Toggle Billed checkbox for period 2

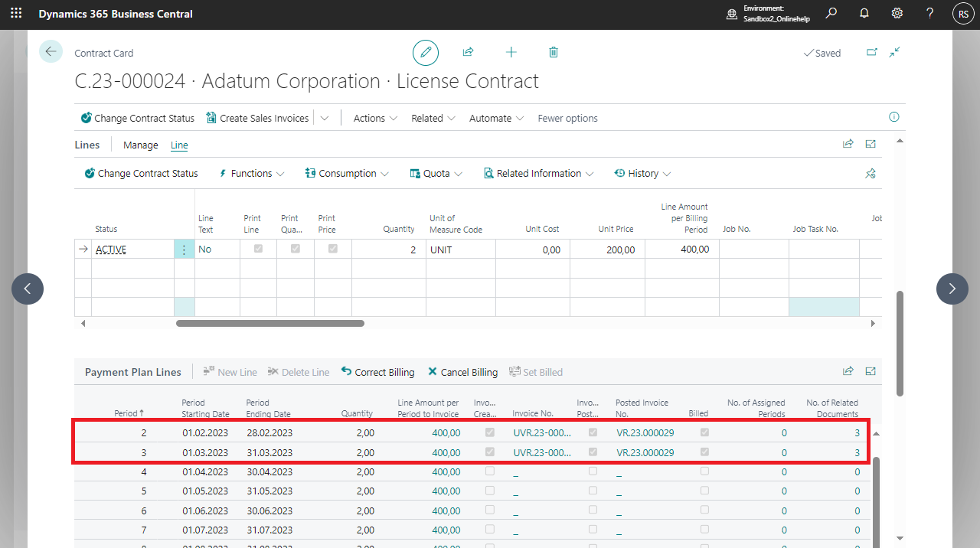coord(704,432)
